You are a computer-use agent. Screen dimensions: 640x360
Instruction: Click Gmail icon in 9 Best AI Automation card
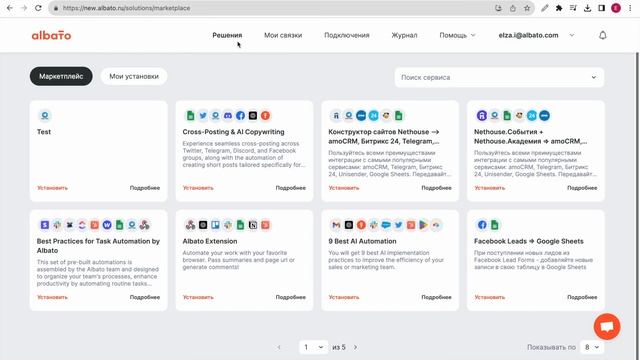(336, 225)
